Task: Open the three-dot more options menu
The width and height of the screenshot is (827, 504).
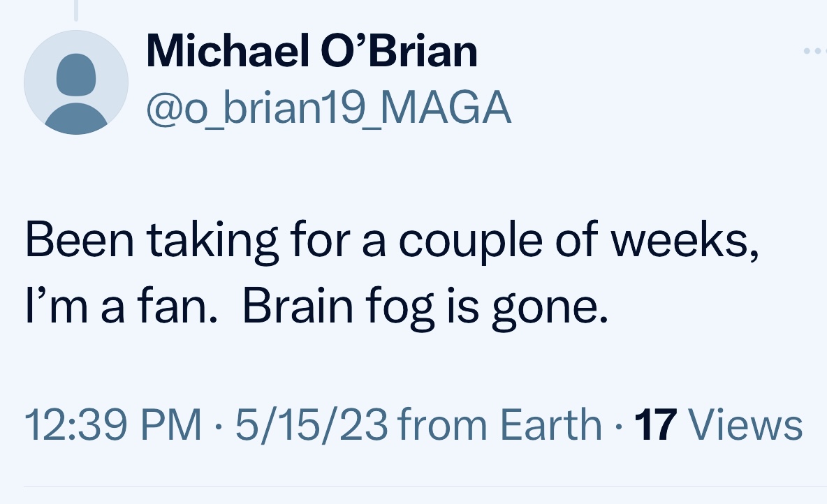Action: tap(814, 52)
